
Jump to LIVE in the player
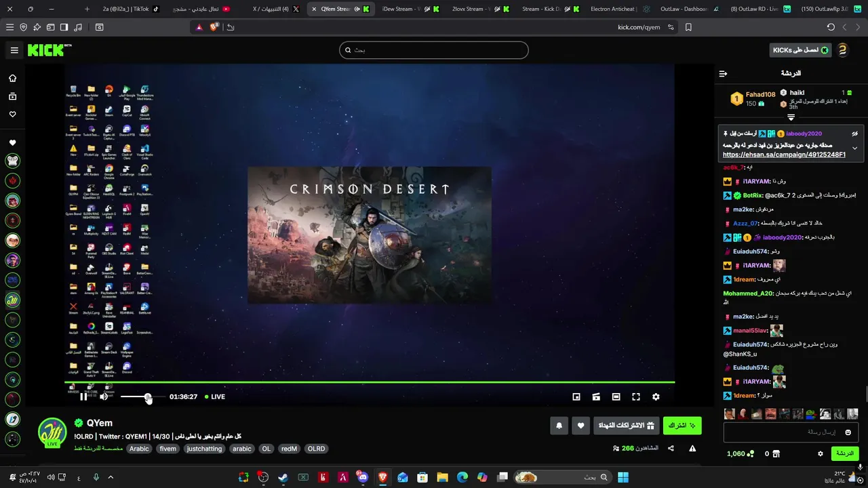[x=215, y=397]
